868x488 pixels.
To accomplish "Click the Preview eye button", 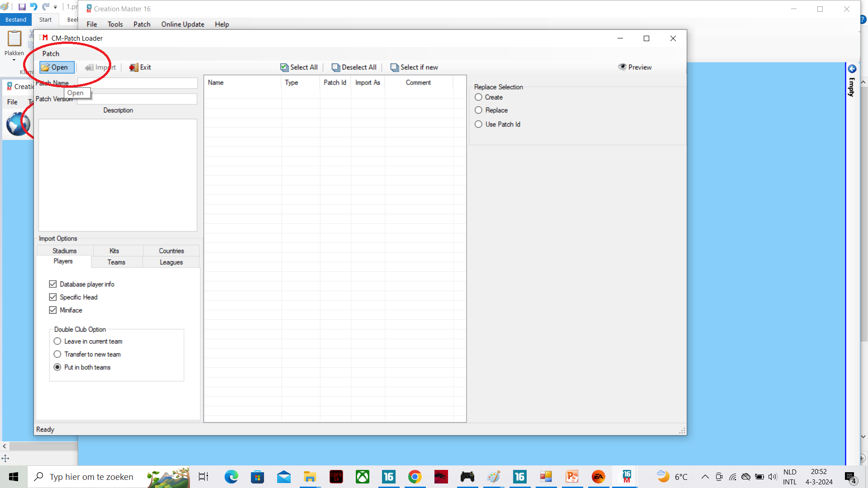I will 635,67.
